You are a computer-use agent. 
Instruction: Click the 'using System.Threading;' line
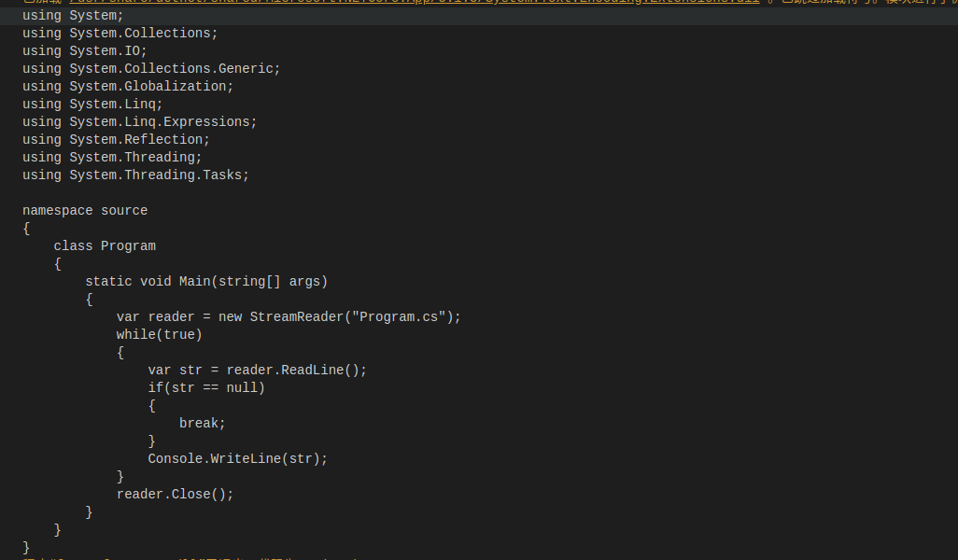(112, 157)
